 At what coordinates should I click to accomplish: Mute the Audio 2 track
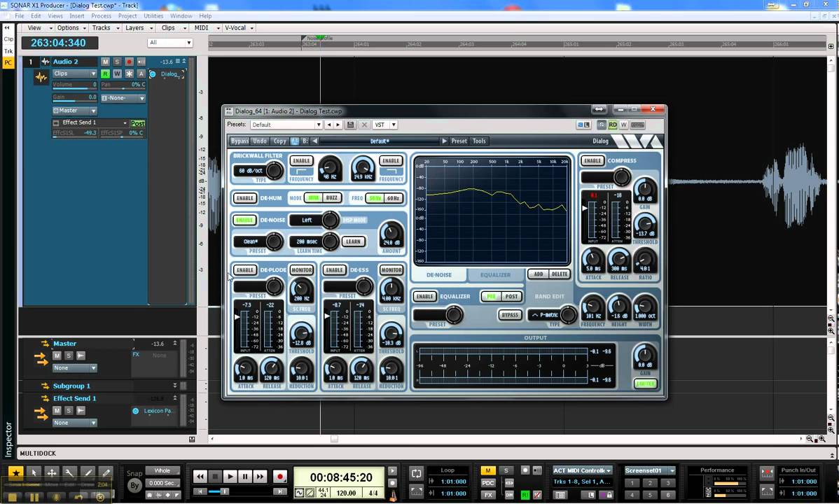pos(106,62)
